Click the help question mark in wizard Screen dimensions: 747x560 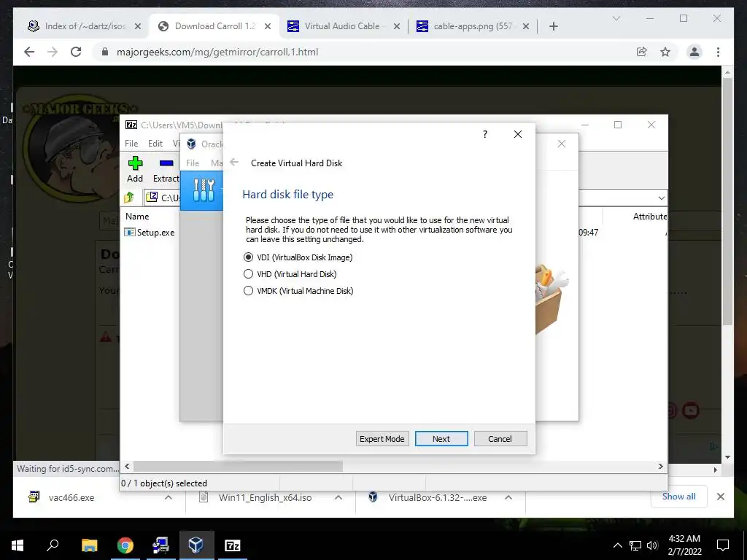[x=485, y=134]
